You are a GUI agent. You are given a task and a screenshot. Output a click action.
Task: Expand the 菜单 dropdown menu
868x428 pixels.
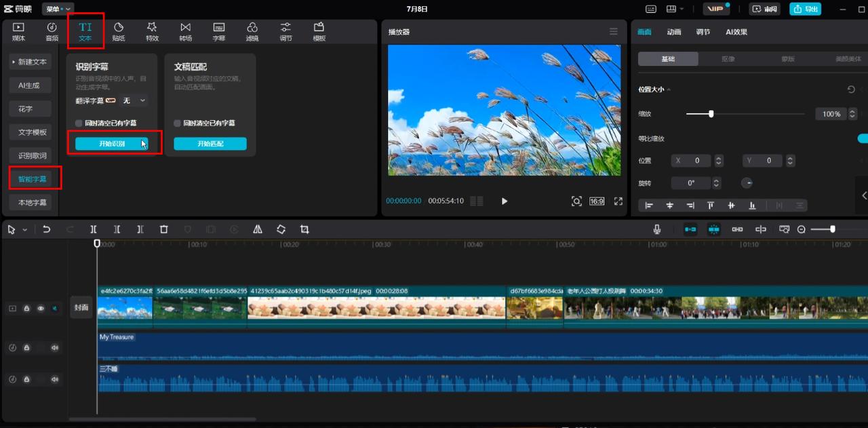58,9
